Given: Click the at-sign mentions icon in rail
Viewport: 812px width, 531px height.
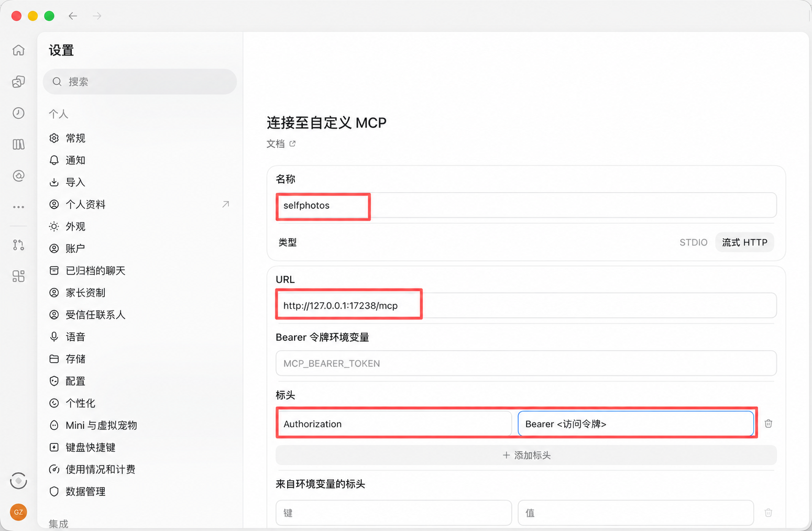Looking at the screenshot, I should pyautogui.click(x=18, y=176).
